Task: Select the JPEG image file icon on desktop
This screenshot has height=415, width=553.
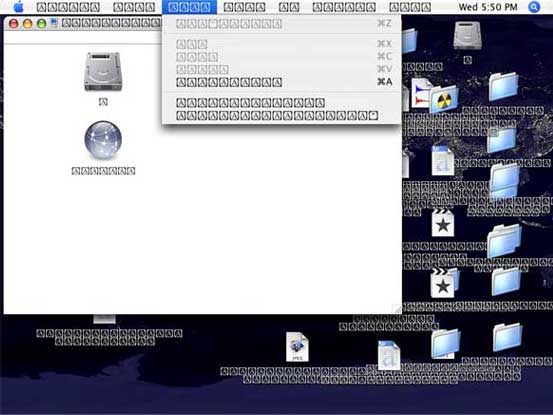Action: pyautogui.click(x=297, y=347)
